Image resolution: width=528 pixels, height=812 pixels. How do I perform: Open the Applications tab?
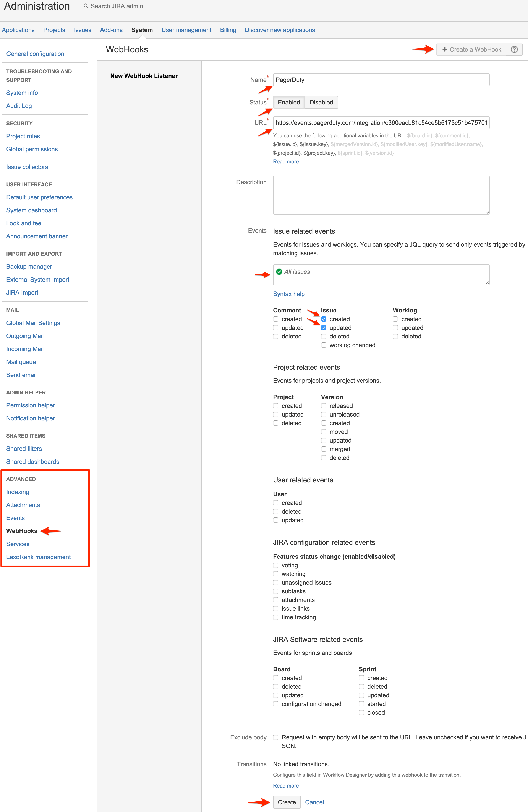[x=18, y=30]
